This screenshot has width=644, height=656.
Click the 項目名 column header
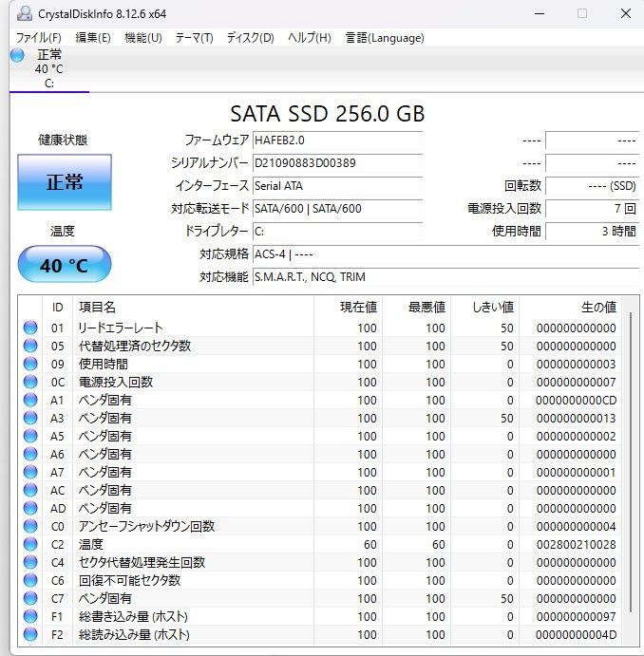(193, 307)
